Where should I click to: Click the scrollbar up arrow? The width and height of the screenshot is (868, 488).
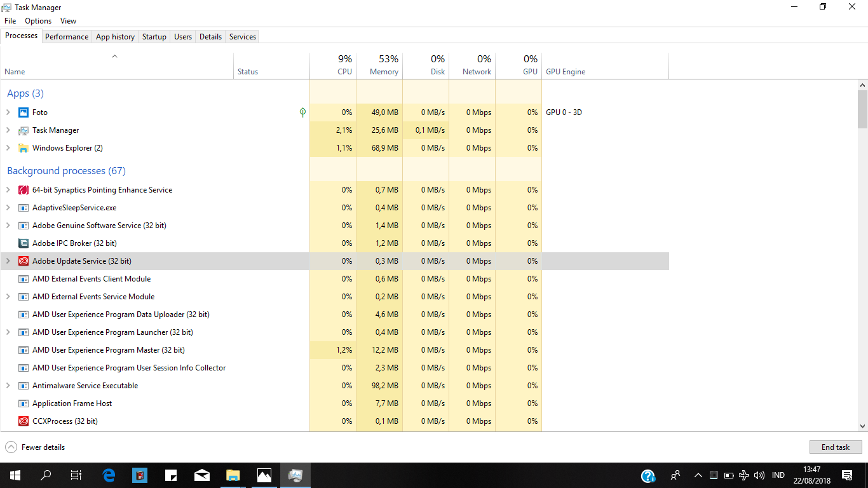(862, 85)
